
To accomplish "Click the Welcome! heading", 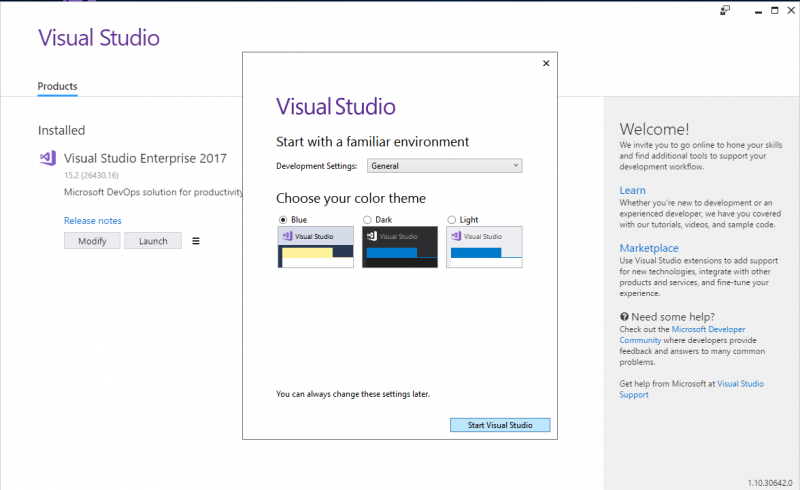I will [x=654, y=129].
